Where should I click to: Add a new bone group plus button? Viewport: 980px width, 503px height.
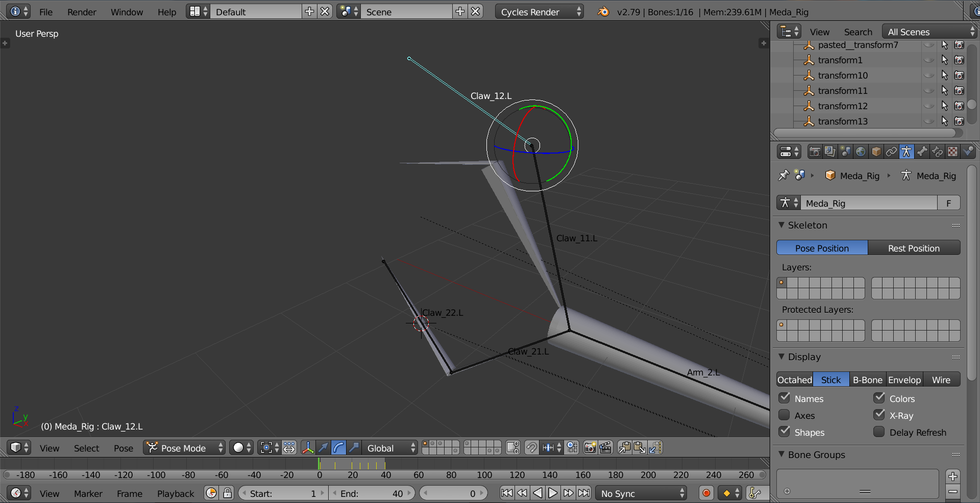(952, 476)
